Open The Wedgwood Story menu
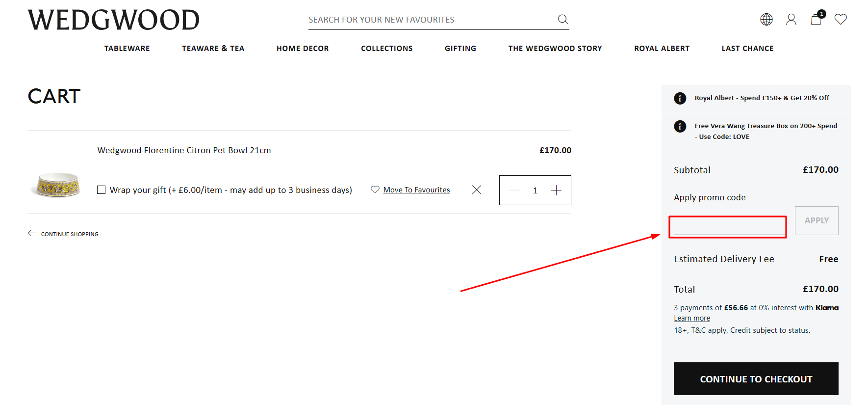Image resolution: width=868 pixels, height=405 pixels. click(x=555, y=49)
